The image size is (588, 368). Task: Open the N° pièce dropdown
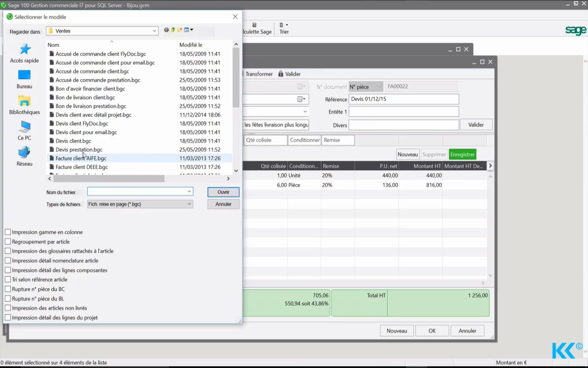coord(366,86)
